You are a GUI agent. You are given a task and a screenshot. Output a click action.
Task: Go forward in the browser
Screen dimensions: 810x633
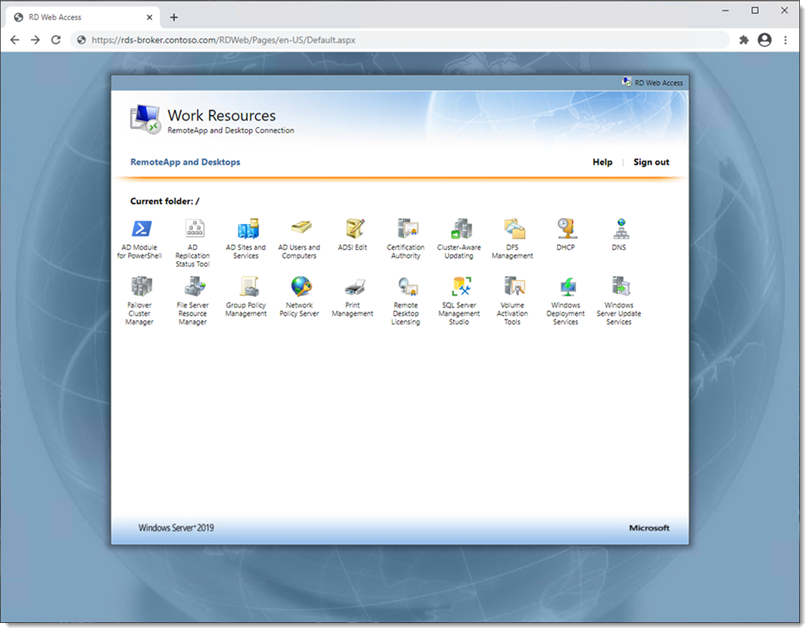point(35,40)
